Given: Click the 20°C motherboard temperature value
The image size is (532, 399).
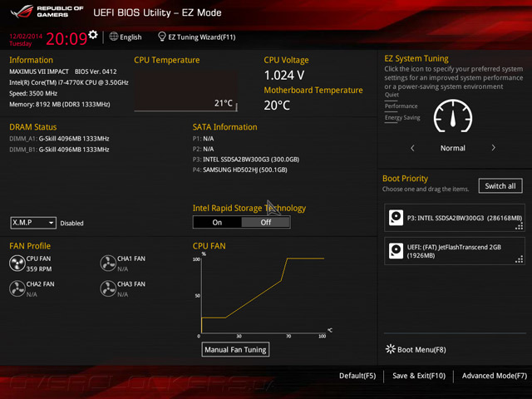Looking at the screenshot, I should tap(277, 106).
